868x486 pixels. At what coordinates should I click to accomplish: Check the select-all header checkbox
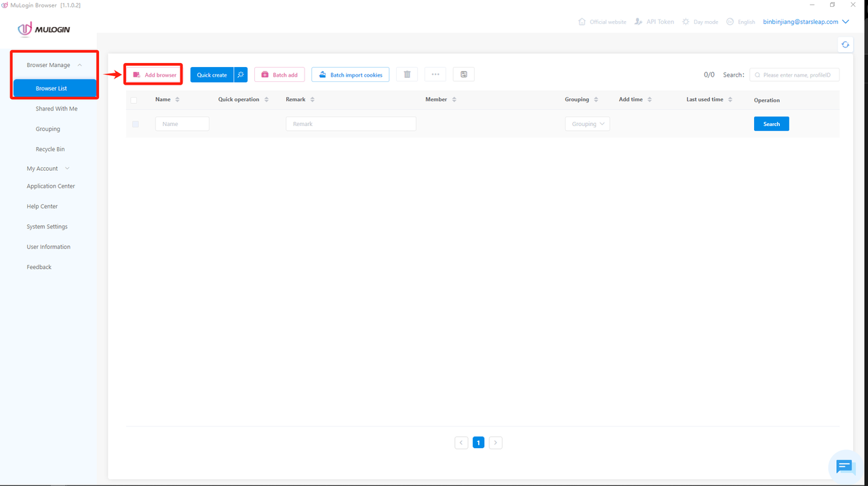134,100
